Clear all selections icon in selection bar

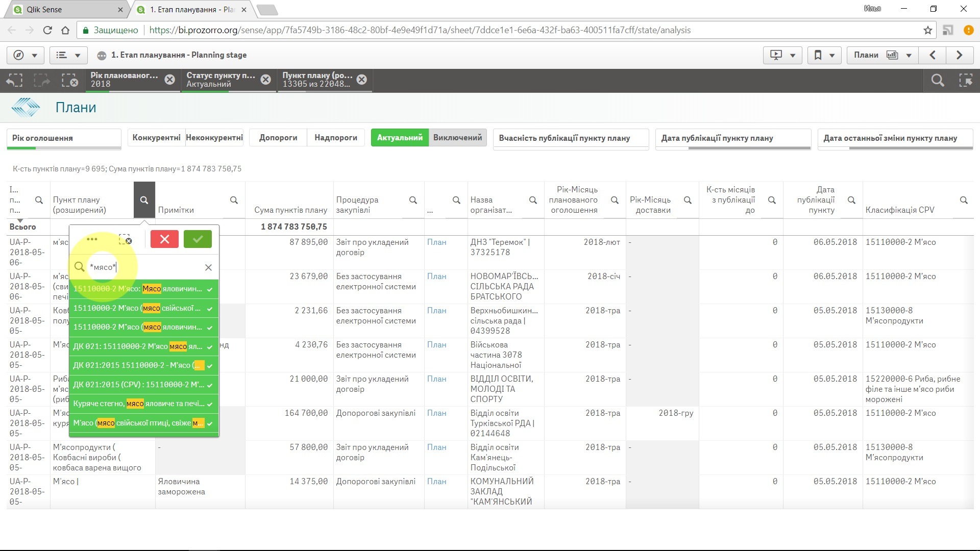click(x=69, y=80)
